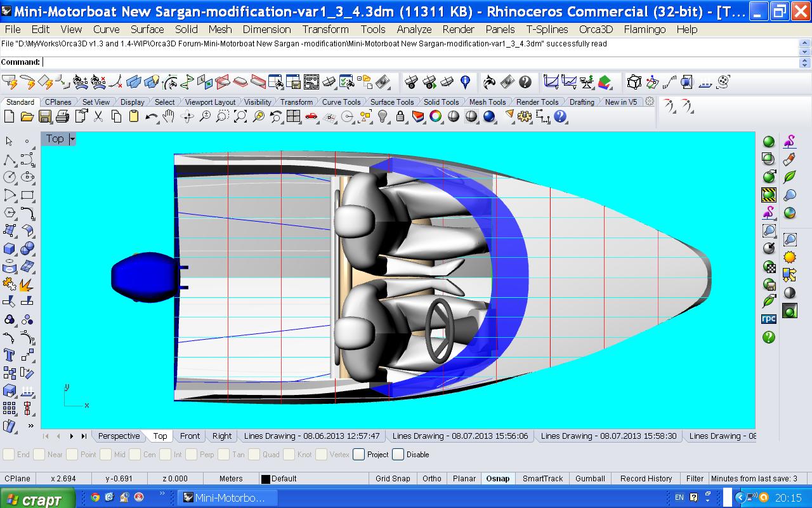812x508 pixels.
Task: Toggle Grid Snap in status bar
Action: [393, 479]
